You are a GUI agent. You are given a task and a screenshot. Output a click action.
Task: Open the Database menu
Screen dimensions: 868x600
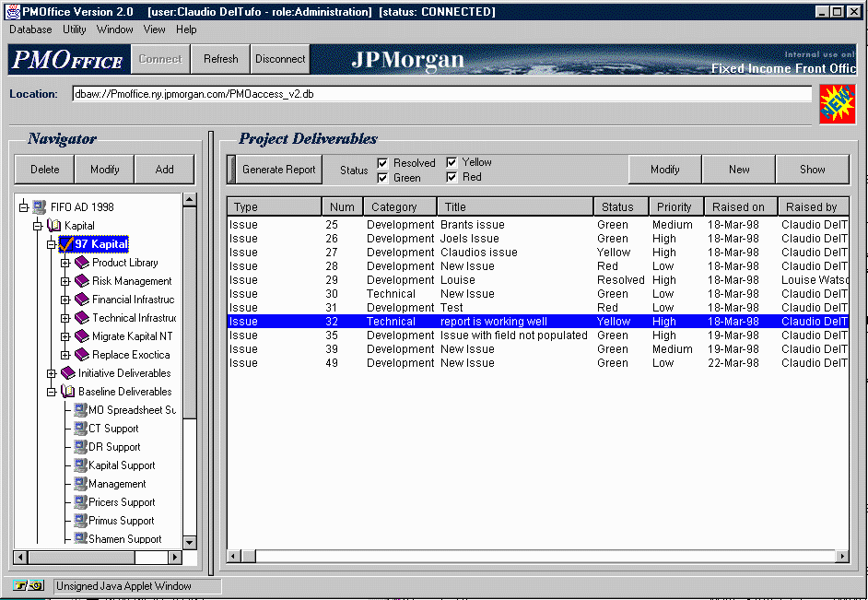(30, 29)
